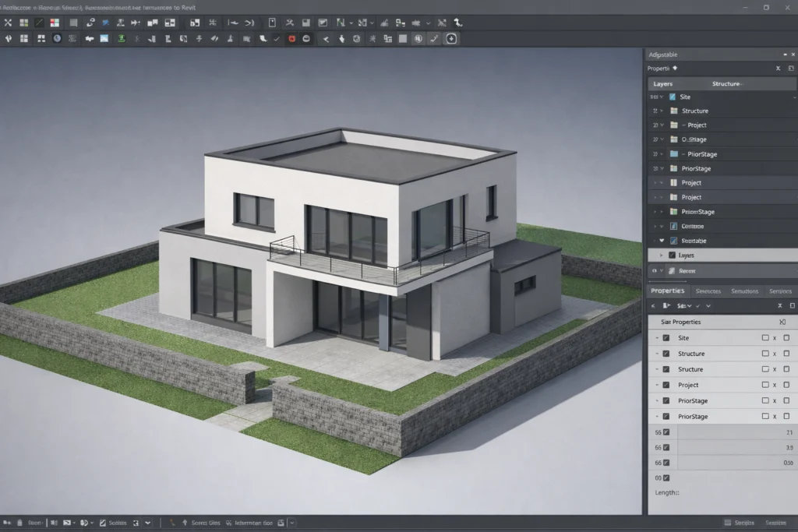Image resolution: width=798 pixels, height=532 pixels.
Task: Click the thumbnail swatch next to the Custom layer
Action: point(673,225)
